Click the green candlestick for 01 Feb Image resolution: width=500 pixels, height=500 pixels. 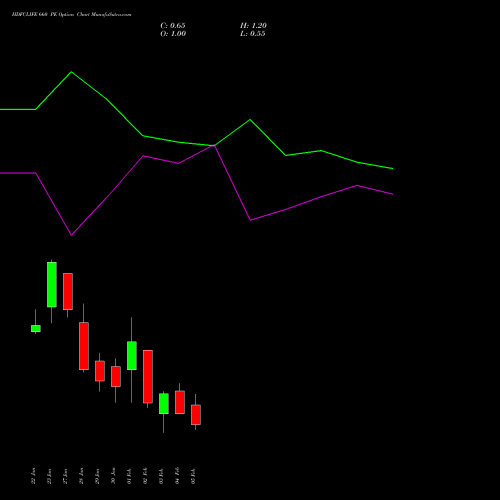132,355
